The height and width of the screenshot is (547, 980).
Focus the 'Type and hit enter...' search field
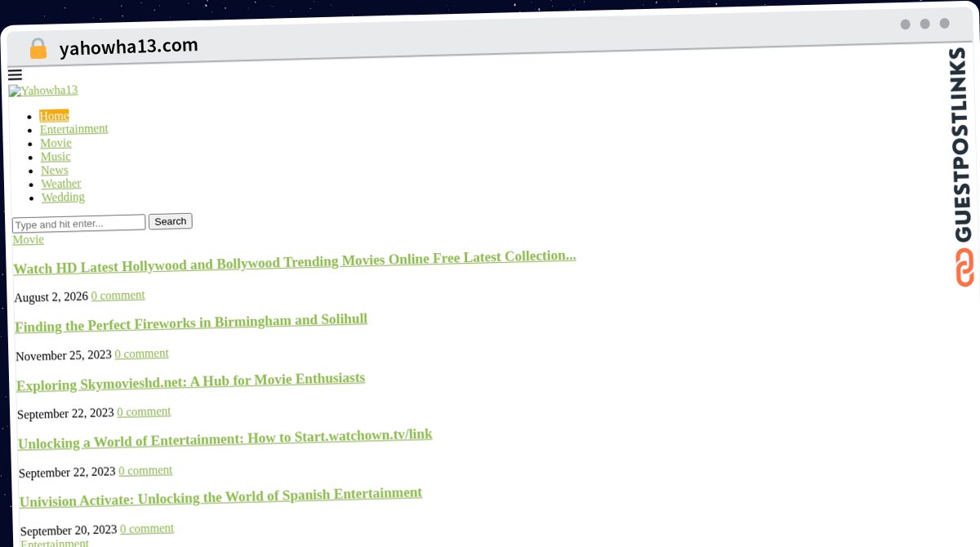click(79, 223)
